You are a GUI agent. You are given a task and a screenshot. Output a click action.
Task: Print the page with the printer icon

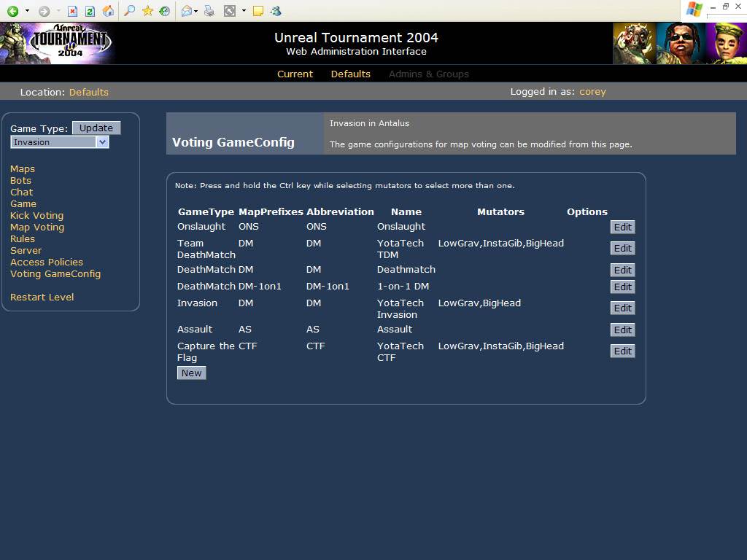209,10
